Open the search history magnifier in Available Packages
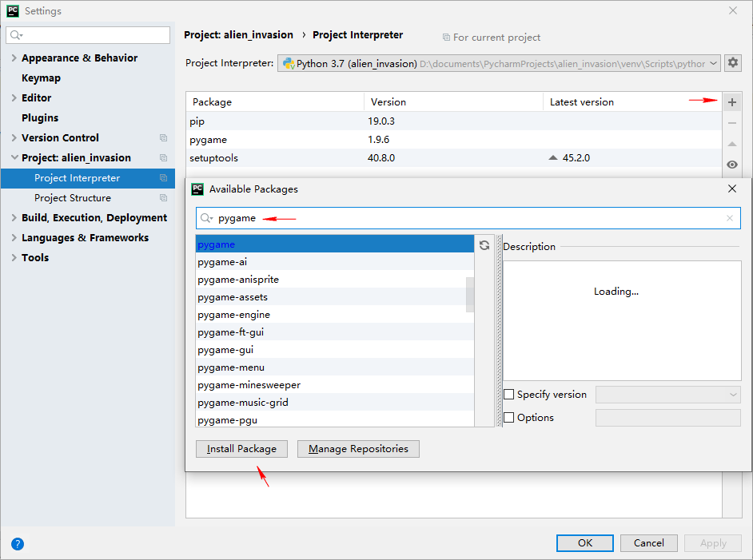The height and width of the screenshot is (560, 753). click(x=206, y=218)
